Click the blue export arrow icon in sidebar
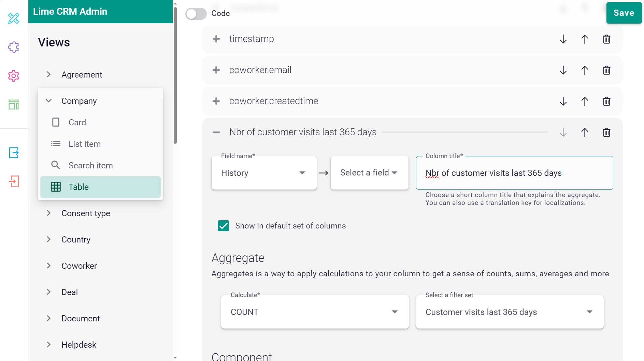644x361 pixels. 14,153
